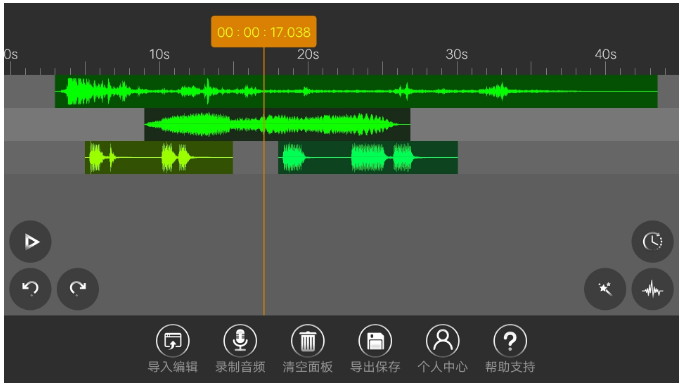Select the second track waveform clip
Image resolution: width=683 pixels, height=387 pixels.
tap(277, 125)
